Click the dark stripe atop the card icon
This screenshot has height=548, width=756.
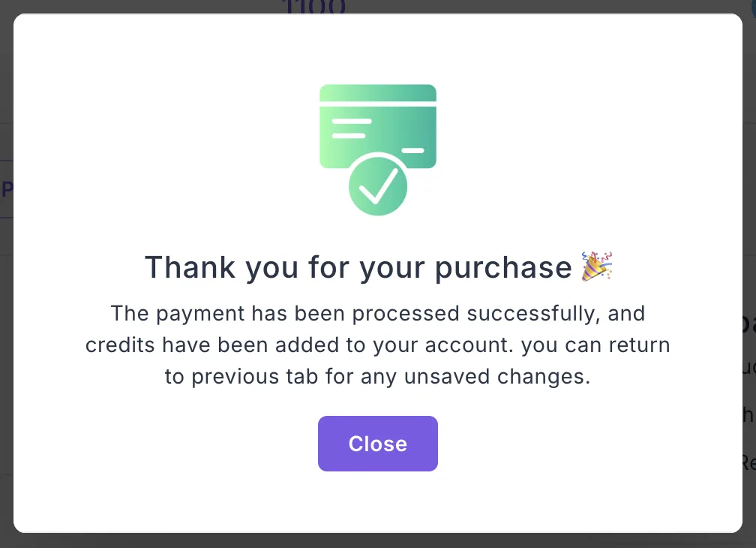click(x=377, y=93)
